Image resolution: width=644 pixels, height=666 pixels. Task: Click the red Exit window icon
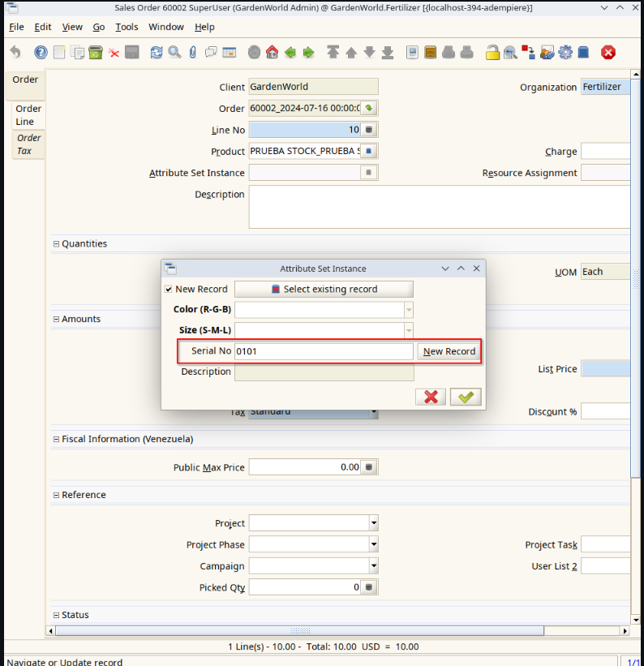(x=608, y=53)
